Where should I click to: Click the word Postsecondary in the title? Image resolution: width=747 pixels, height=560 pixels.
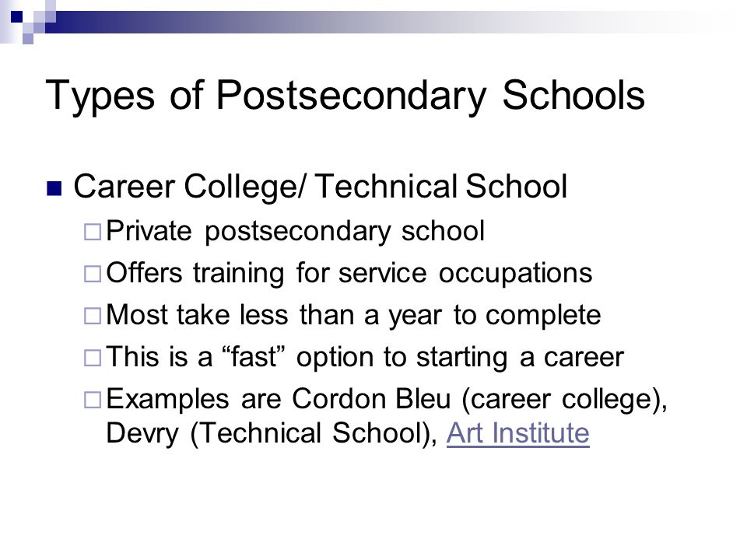pos(351,96)
